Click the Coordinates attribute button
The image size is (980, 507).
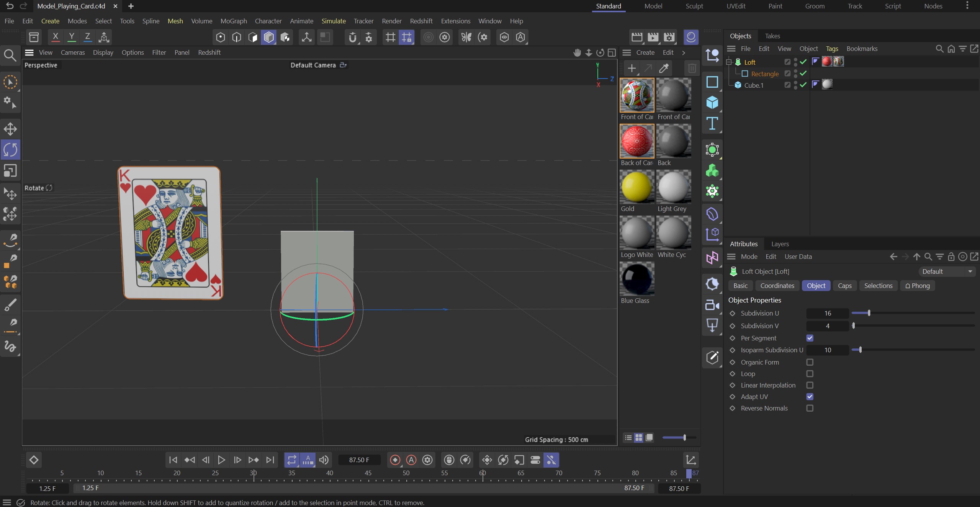tap(777, 286)
